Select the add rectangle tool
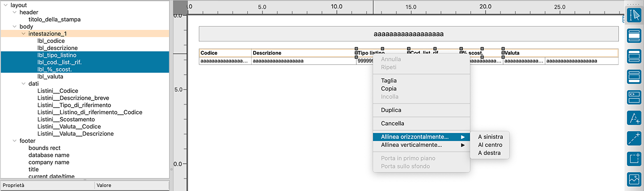 click(x=635, y=159)
